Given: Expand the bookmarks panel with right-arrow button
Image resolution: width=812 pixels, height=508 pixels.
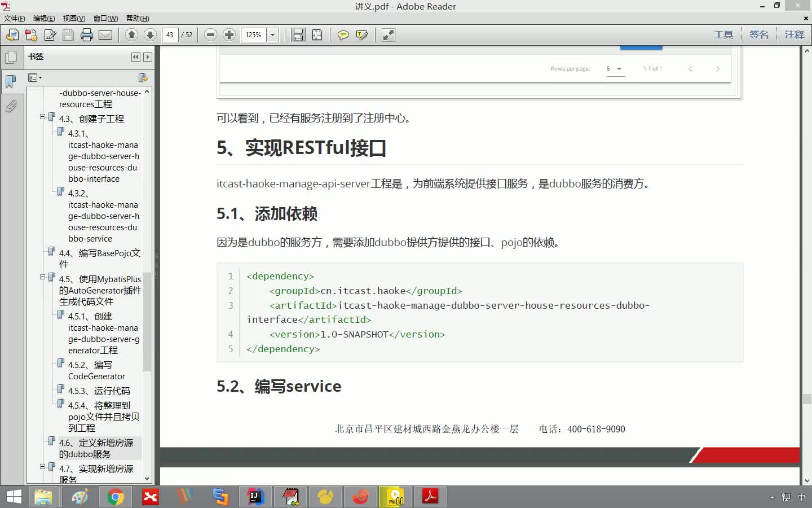Looking at the screenshot, I should click(148, 57).
